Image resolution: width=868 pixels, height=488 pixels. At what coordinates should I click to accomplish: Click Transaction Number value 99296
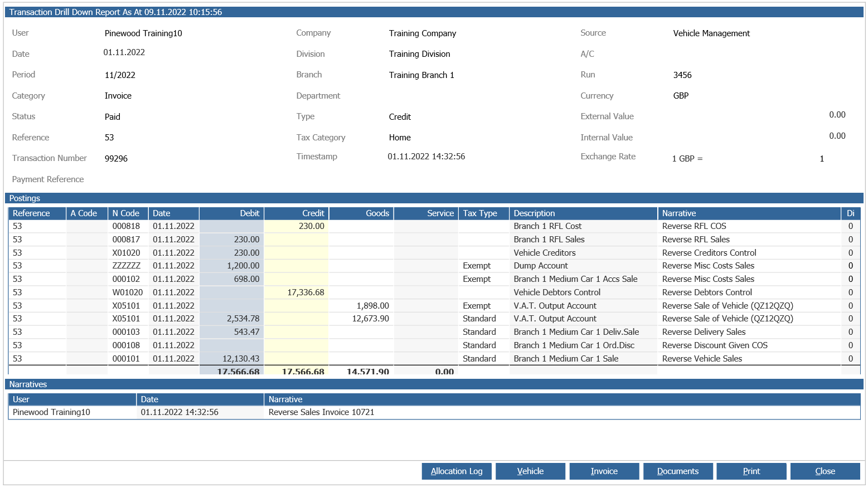[x=116, y=159]
